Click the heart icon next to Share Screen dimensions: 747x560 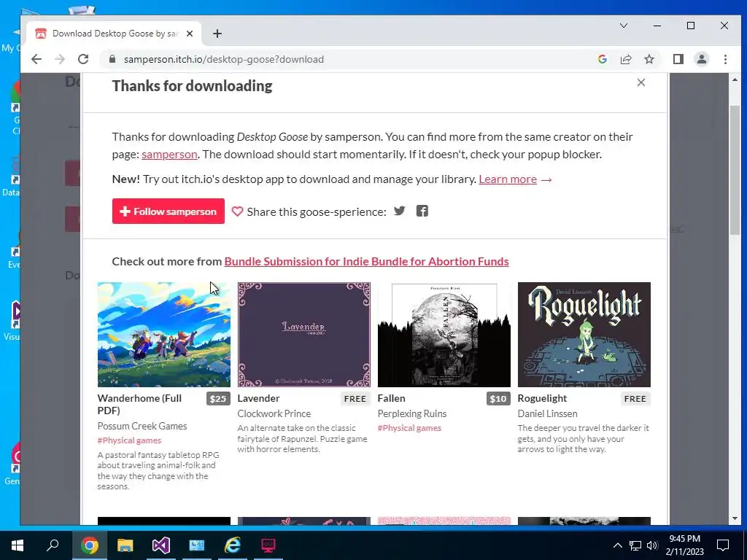237,211
